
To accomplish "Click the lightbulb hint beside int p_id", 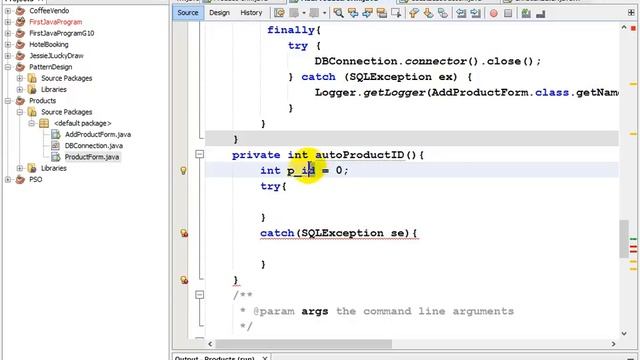I will point(184,171).
